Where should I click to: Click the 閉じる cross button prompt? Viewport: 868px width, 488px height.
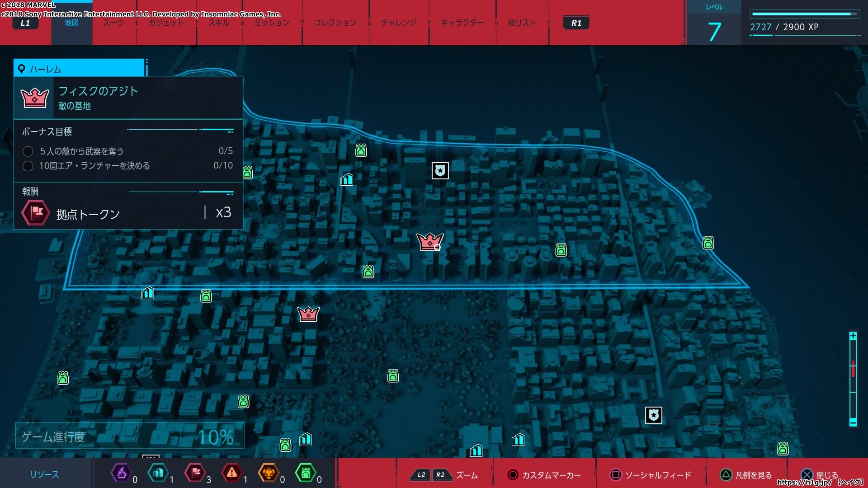click(807, 474)
